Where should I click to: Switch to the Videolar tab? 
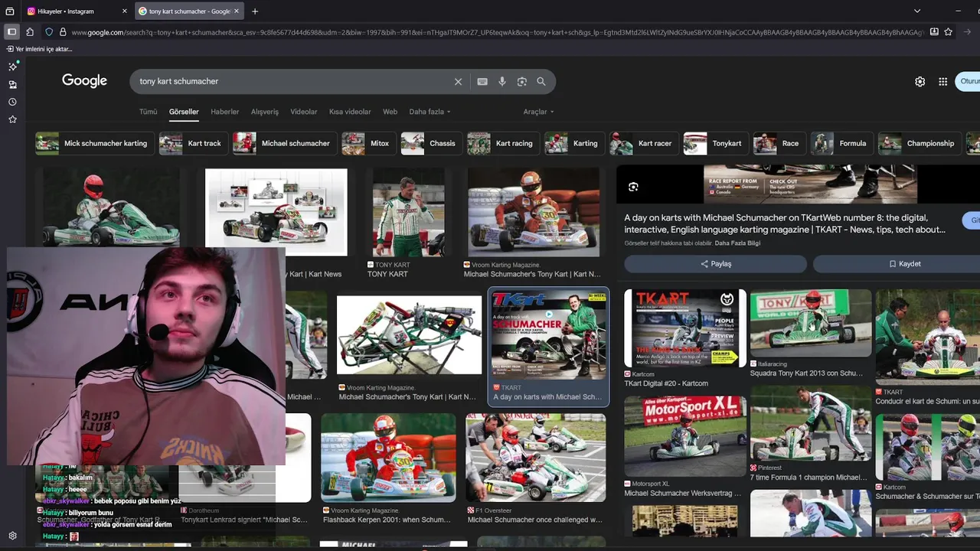pos(304,112)
